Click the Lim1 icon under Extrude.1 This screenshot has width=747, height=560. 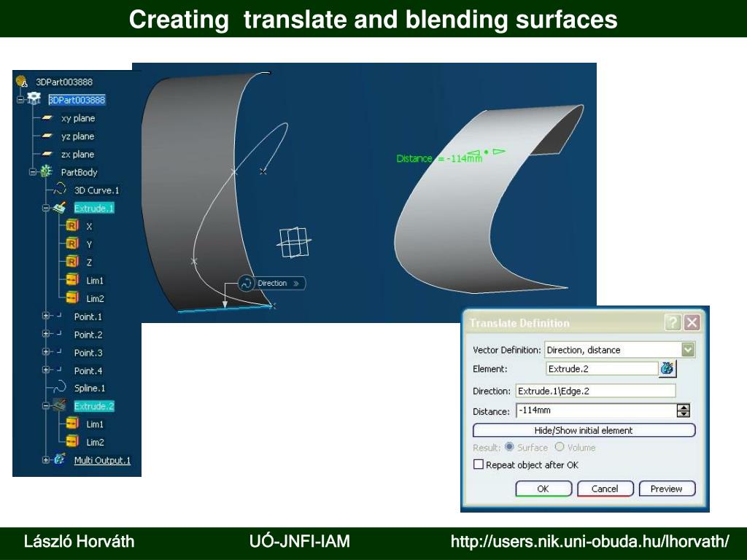(x=72, y=279)
